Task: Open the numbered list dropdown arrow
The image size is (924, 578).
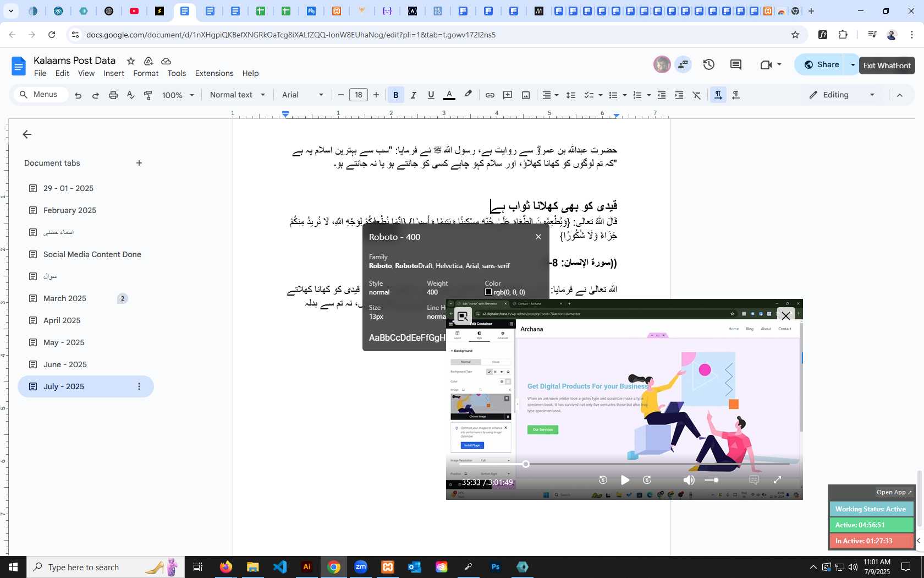Action: pos(649,95)
